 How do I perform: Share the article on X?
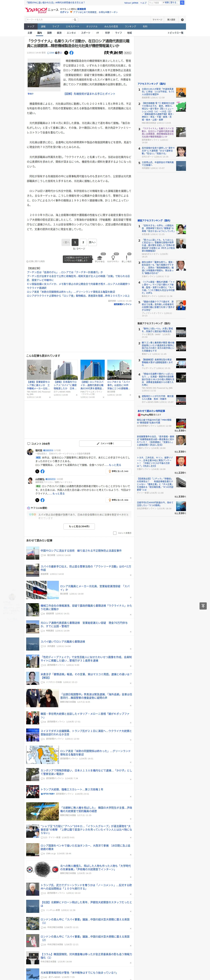[x=66, y=53]
